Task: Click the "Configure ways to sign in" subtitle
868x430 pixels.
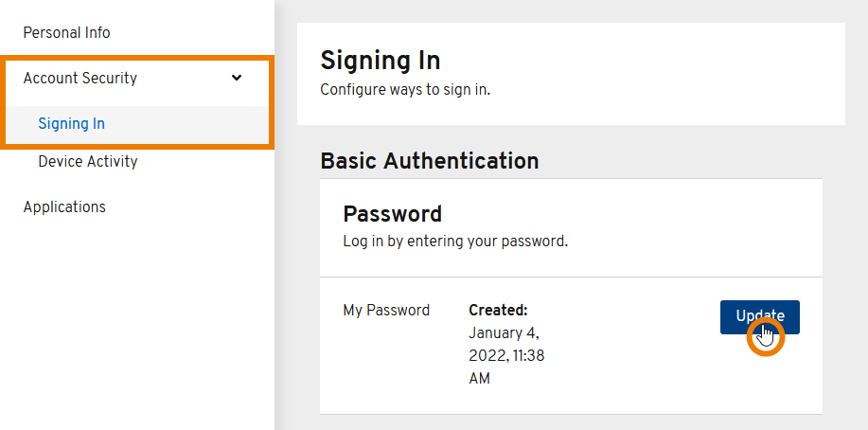Action: [x=405, y=91]
